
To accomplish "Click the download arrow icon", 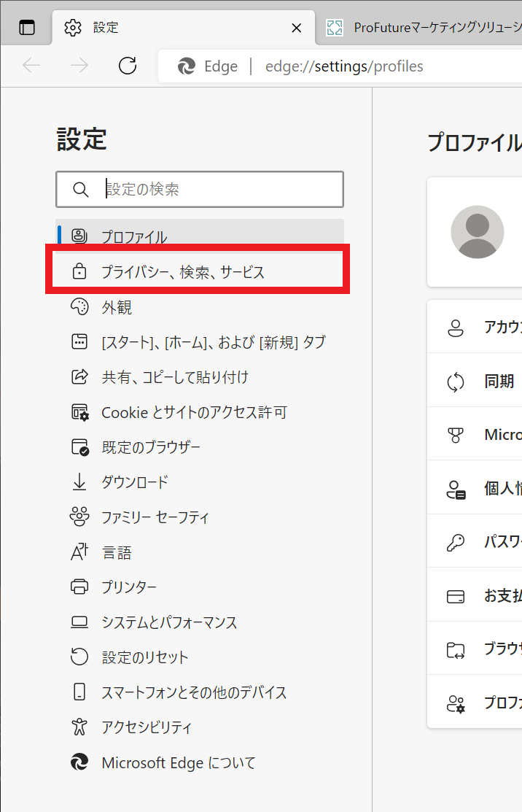I will click(x=79, y=482).
